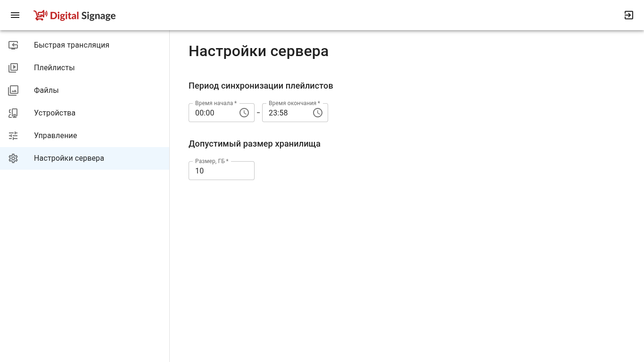644x362 pixels.
Task: Focus the Время начала time field
Action: point(213,113)
